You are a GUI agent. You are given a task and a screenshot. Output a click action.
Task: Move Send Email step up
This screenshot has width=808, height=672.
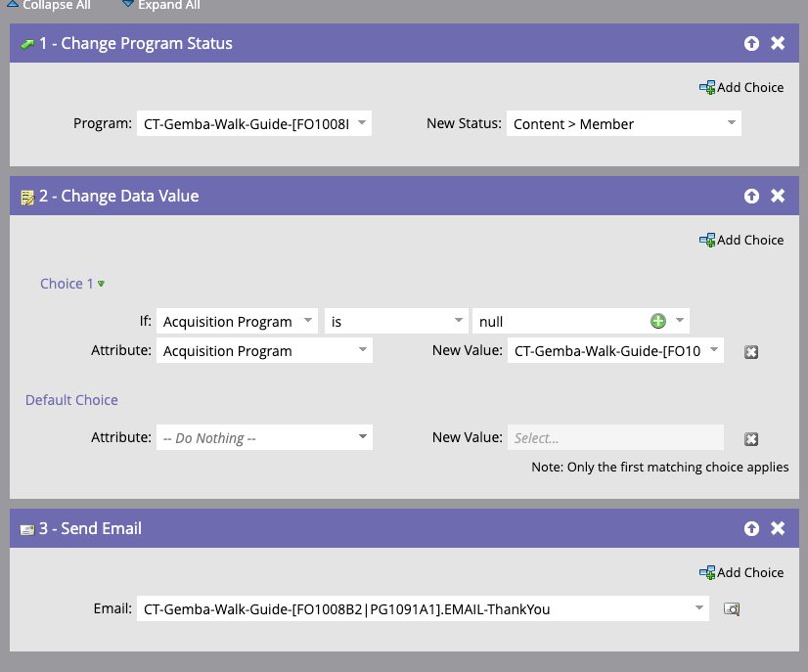click(x=751, y=528)
